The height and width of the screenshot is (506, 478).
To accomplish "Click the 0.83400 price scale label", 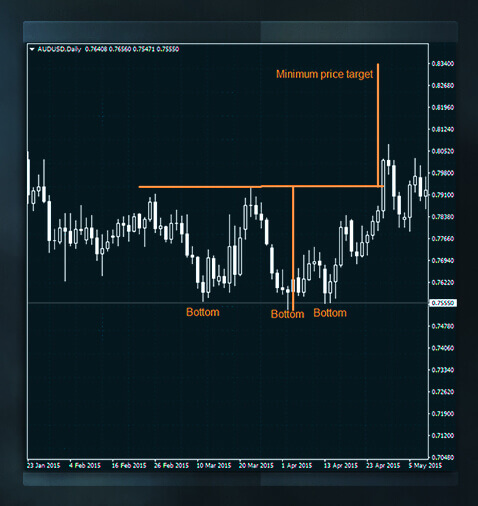I will (443, 64).
